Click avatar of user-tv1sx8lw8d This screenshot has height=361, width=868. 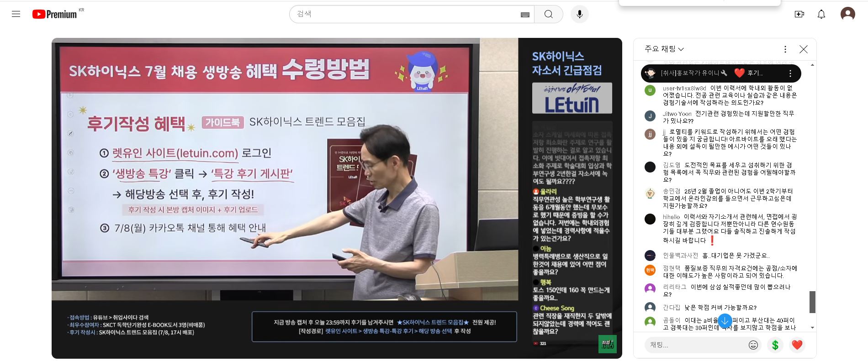(650, 90)
